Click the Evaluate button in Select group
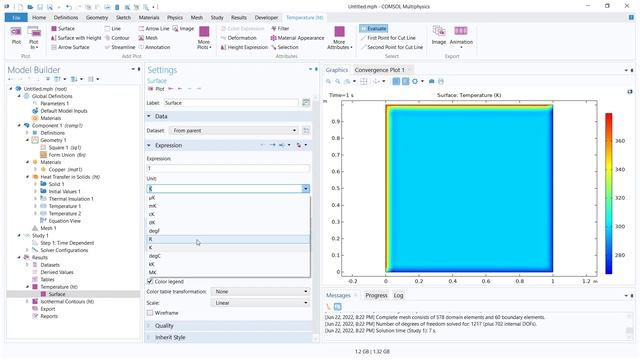 point(373,29)
